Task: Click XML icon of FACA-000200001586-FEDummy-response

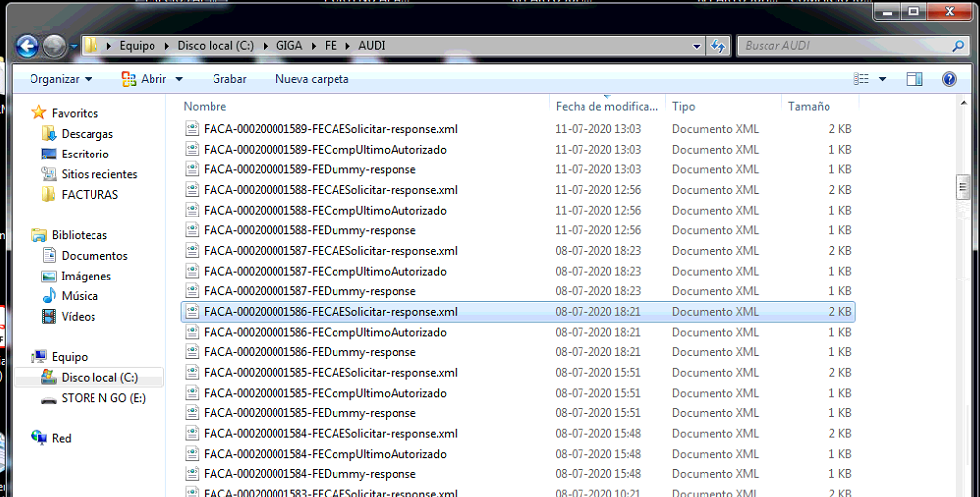Action: pos(192,352)
